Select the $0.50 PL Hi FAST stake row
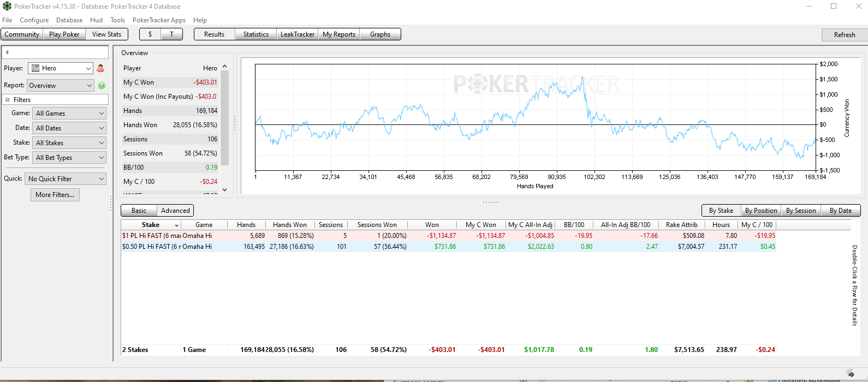The width and height of the screenshot is (868, 382). coord(448,247)
